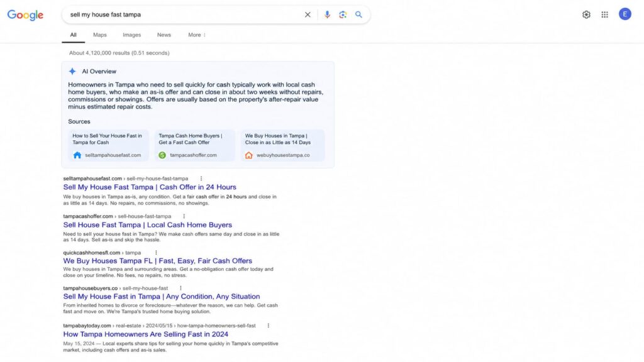This screenshot has height=362, width=644.
Task: Open options for selltampahousefast.com result
Action: pyautogui.click(x=201, y=178)
